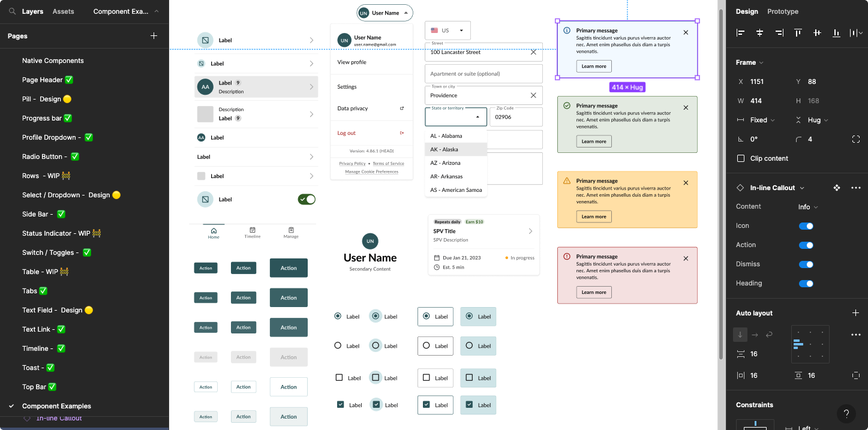Screen dimensions: 868x430
Task: Click the align top icon
Action: pos(798,33)
